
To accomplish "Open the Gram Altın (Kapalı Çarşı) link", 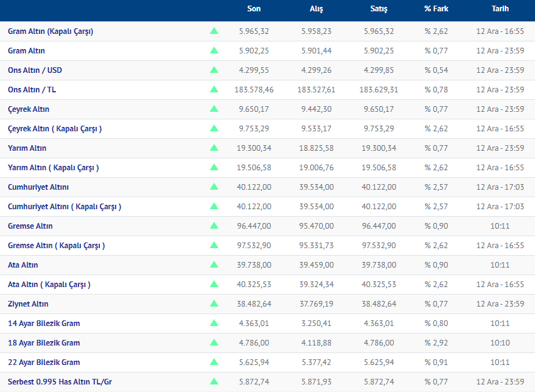I will (50, 31).
